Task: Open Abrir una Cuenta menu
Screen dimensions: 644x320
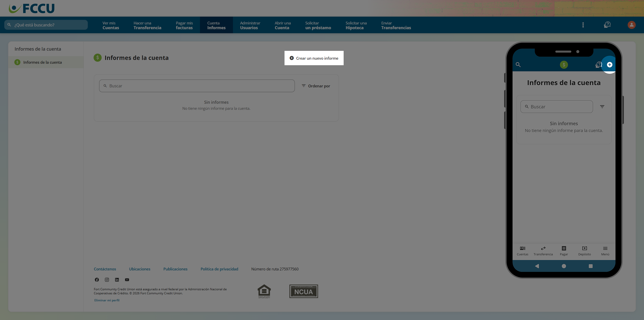Action: [x=283, y=25]
